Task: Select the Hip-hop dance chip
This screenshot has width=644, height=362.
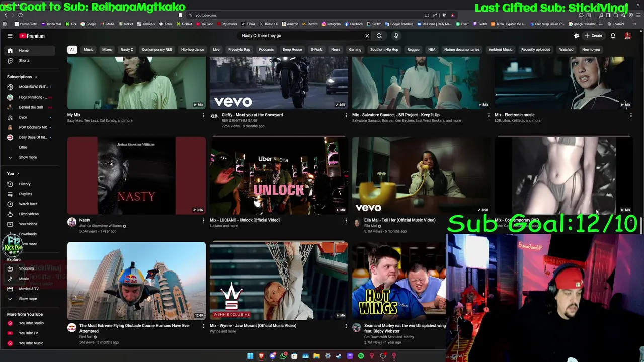Action: (x=193, y=49)
